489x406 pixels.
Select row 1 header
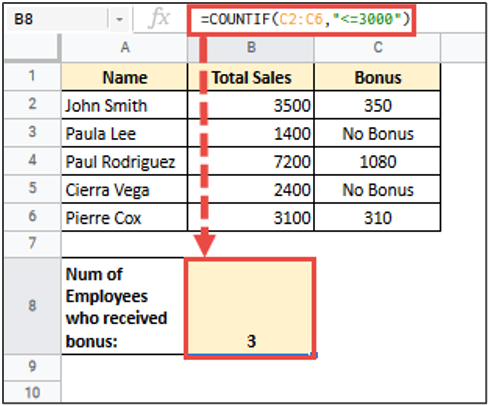[x=32, y=76]
